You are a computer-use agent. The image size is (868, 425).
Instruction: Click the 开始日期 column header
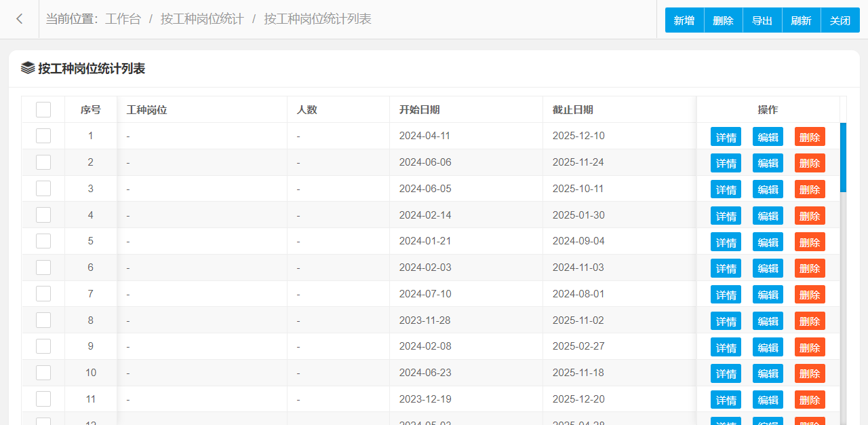419,110
